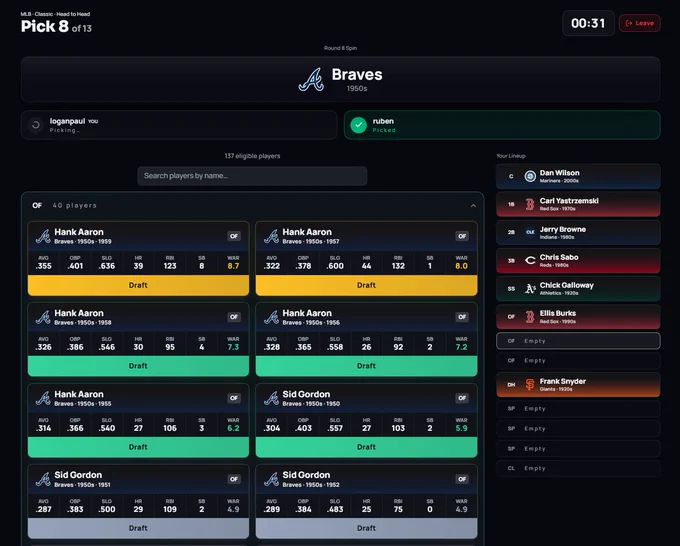680x546 pixels.
Task: Select the empty CL lineup slot
Action: [578, 468]
